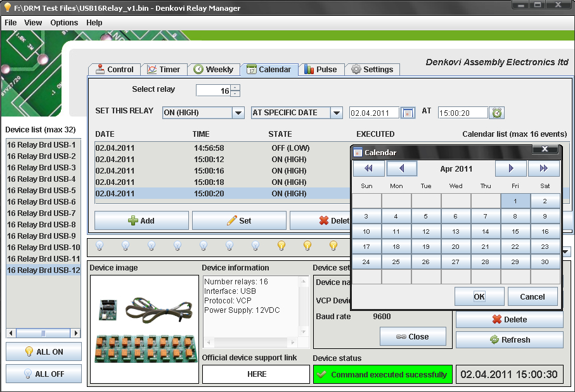Go to next month in Calendar popup
Image resolution: width=575 pixels, height=392 pixels.
[511, 168]
